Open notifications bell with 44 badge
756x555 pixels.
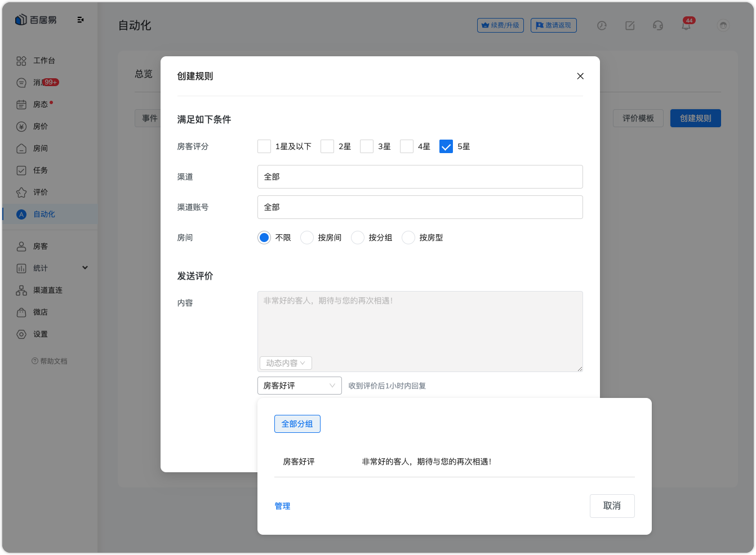tap(686, 25)
